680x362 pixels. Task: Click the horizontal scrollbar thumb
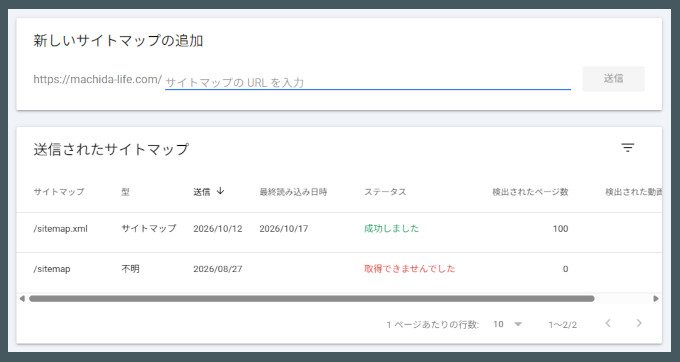pos(311,298)
